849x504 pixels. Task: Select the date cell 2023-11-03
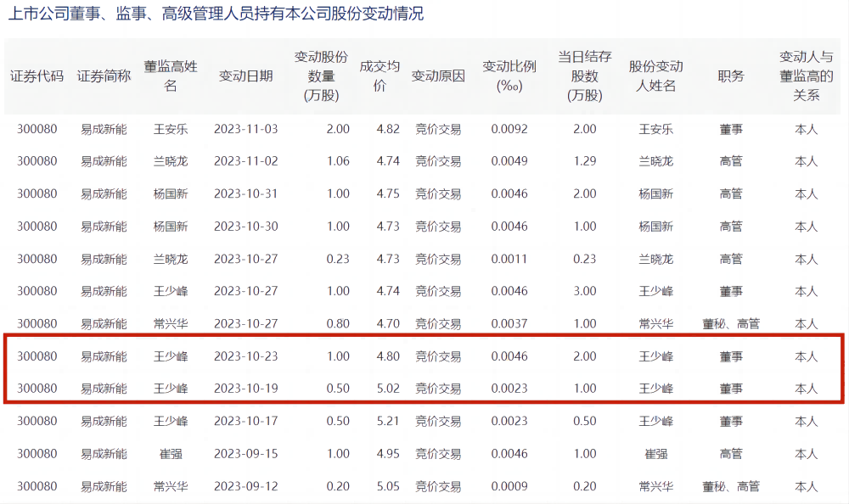click(x=246, y=129)
